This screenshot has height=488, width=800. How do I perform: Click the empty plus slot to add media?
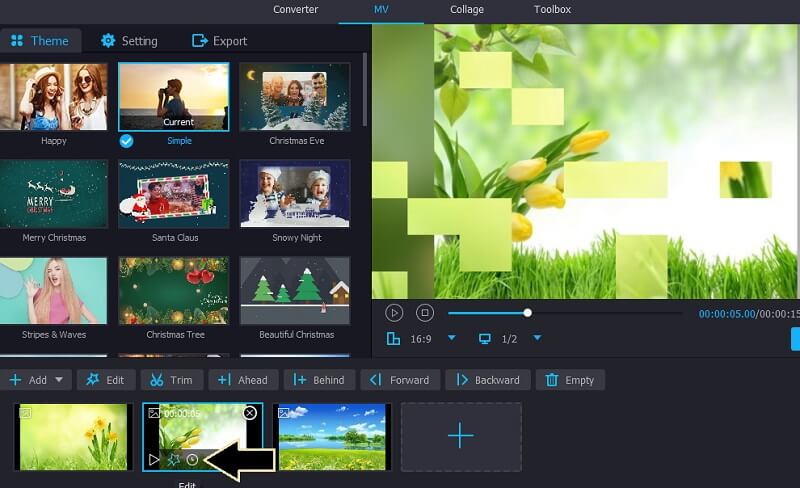460,437
